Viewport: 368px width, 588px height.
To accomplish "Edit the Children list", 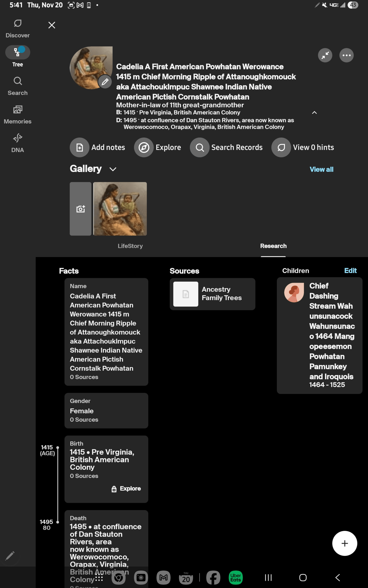I will (351, 270).
